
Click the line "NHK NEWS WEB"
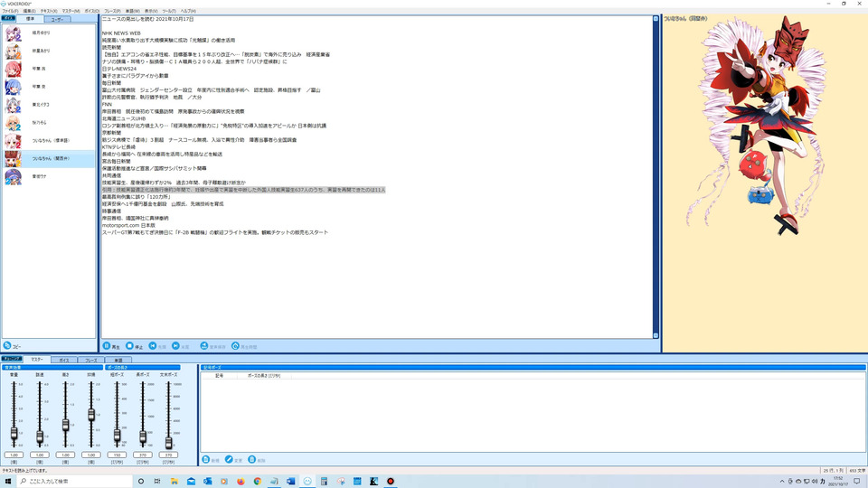coord(121,33)
